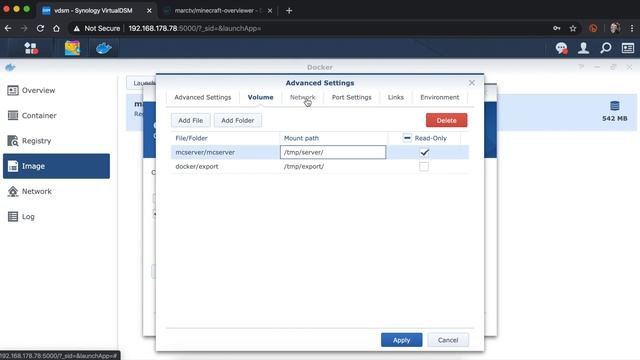Toggle the Read-Only header checkbox
This screenshot has height=360, width=640.
click(407, 138)
